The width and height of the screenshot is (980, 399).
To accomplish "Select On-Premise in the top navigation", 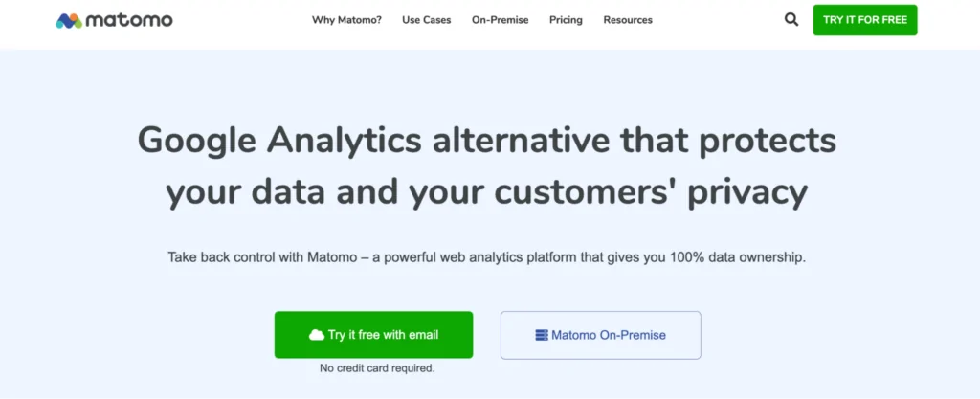I will coord(500,20).
